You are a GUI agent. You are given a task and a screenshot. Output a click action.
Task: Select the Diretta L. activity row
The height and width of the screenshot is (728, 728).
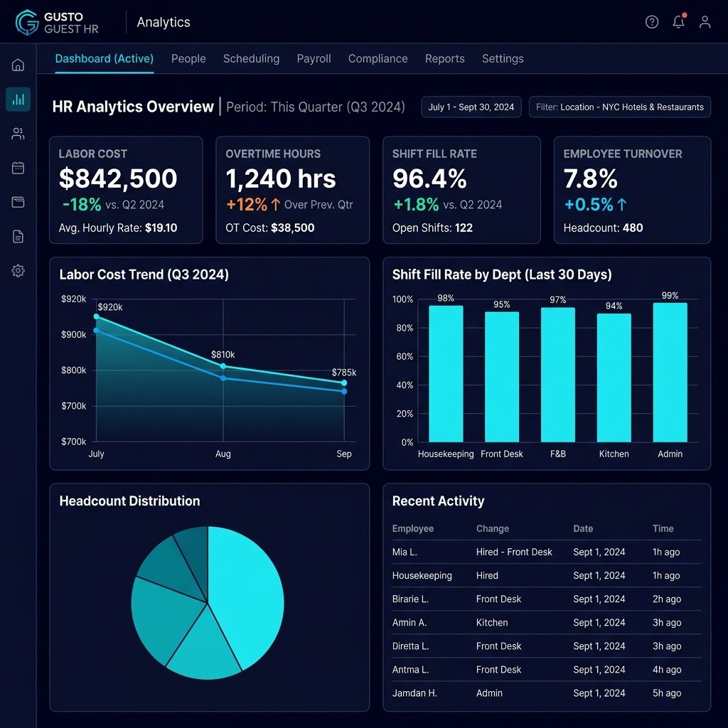click(x=547, y=646)
